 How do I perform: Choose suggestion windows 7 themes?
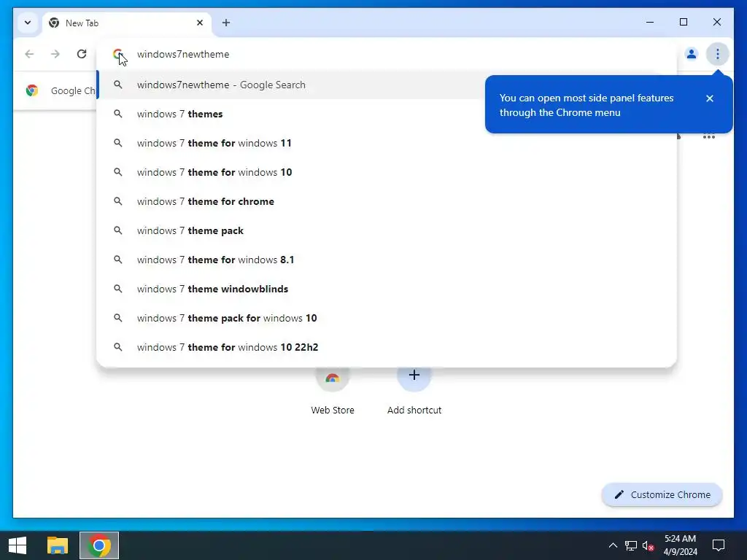click(387, 114)
